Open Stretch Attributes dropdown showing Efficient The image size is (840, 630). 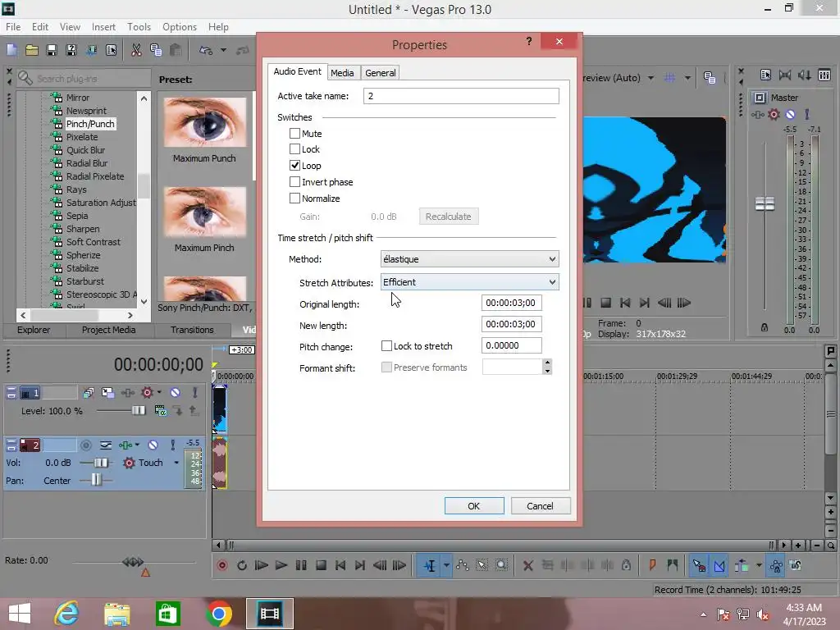click(470, 282)
